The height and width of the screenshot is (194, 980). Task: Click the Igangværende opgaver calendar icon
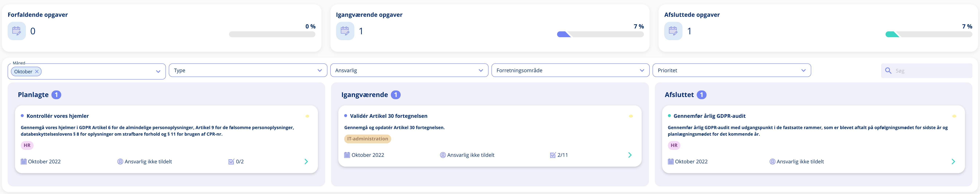(345, 31)
